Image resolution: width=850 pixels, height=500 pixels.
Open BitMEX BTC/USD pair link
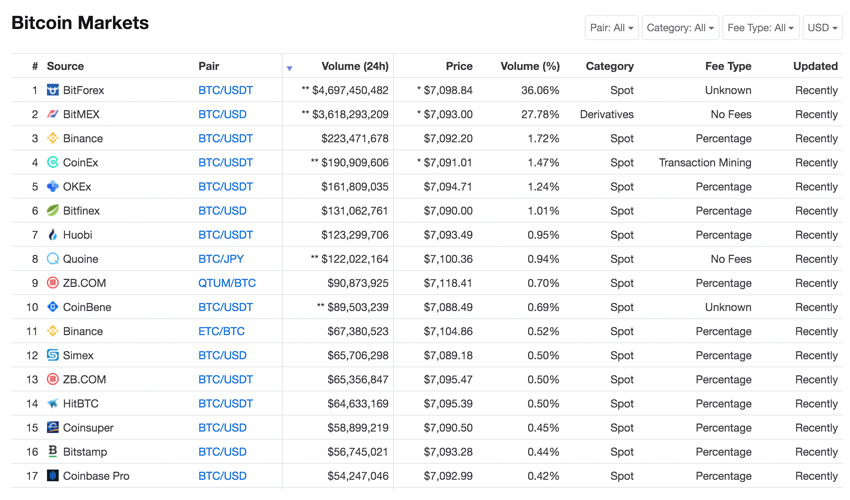click(x=222, y=114)
